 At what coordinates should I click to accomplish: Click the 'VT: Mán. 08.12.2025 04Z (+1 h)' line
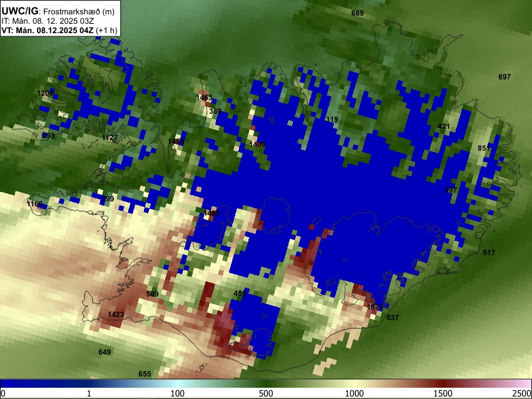click(59, 30)
